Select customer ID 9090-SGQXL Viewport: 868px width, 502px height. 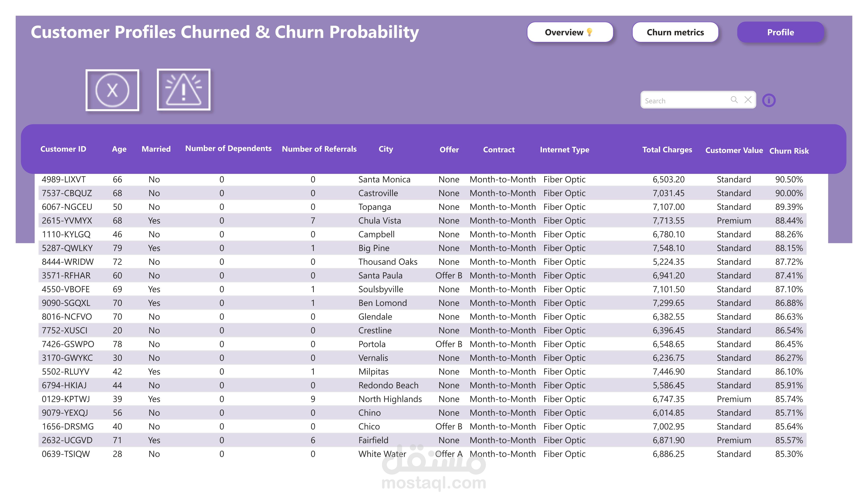pyautogui.click(x=66, y=303)
